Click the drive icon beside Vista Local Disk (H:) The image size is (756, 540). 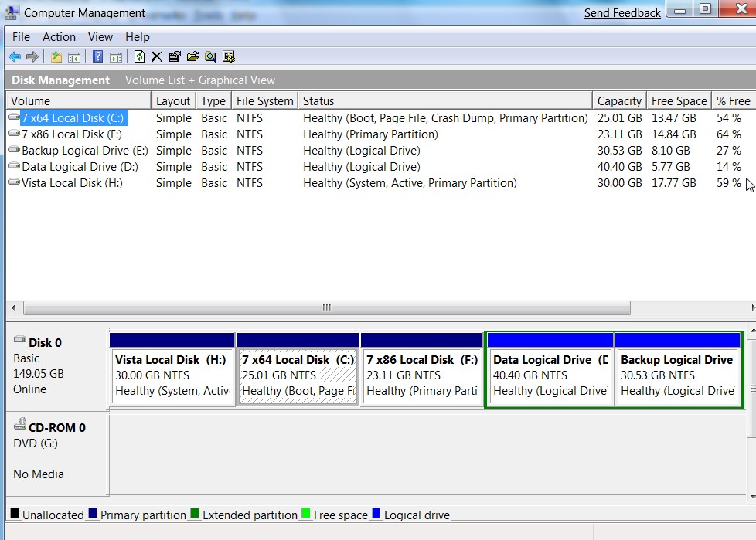tap(14, 182)
